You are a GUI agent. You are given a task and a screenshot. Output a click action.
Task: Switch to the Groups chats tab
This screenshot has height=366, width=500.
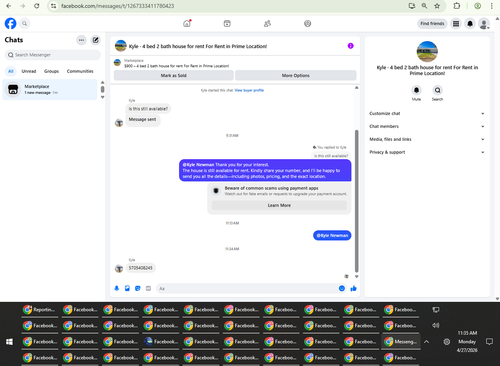click(51, 71)
